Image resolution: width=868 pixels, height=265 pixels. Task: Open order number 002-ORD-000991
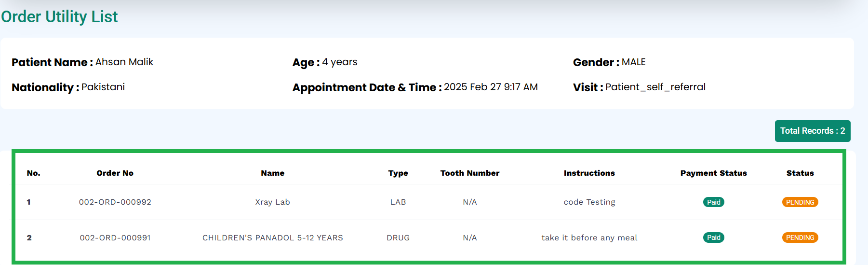115,237
